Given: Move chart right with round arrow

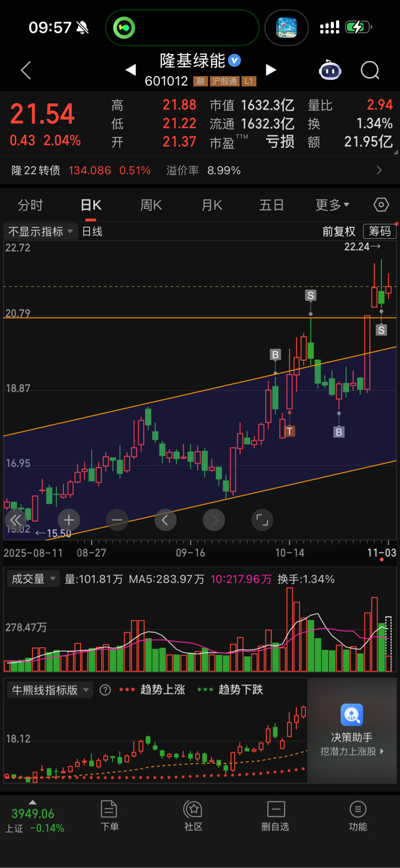Looking at the screenshot, I should [214, 520].
